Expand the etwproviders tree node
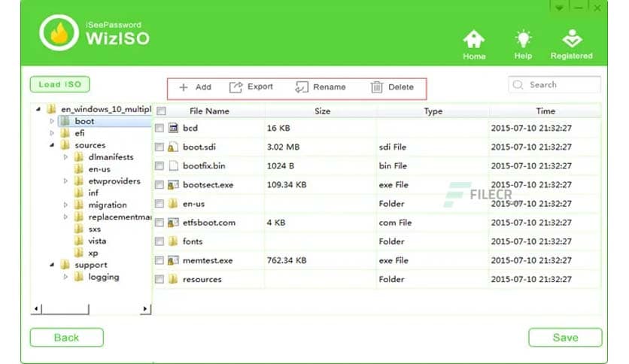This screenshot has width=629, height=364. pyautogui.click(x=65, y=180)
